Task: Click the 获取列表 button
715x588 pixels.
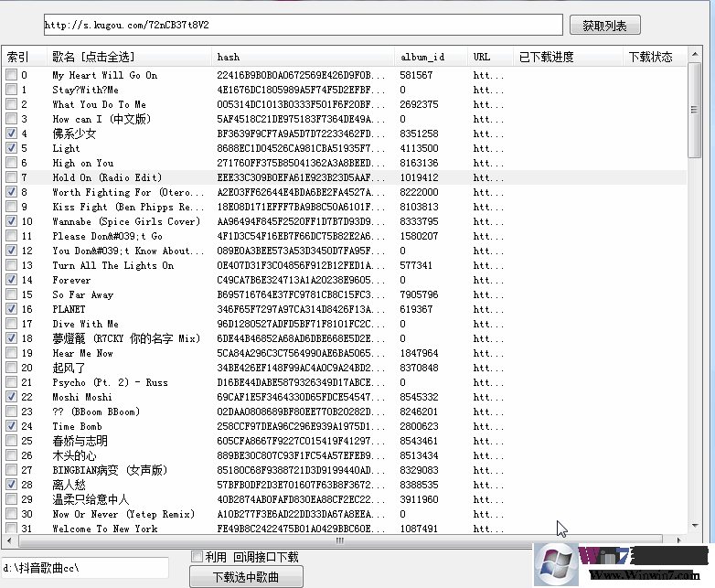Action: (x=604, y=26)
